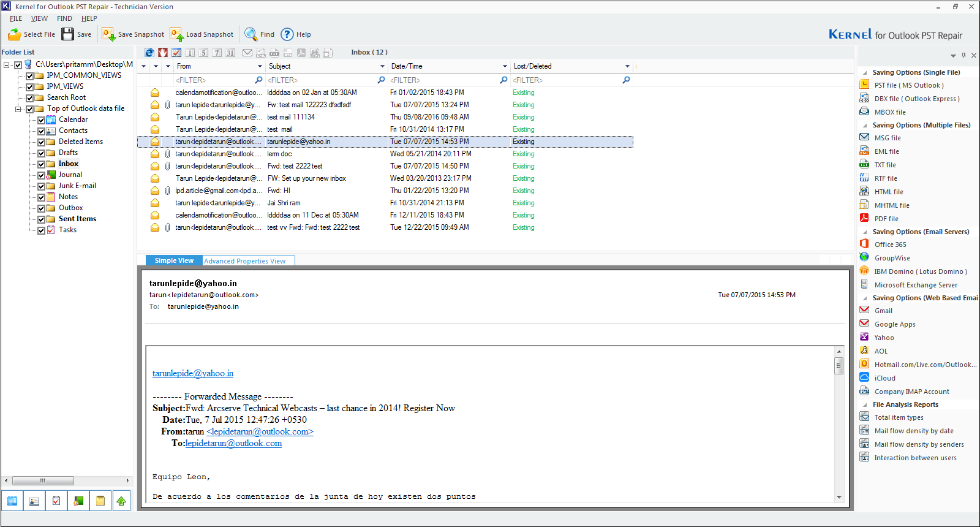980x527 pixels.
Task: Open the Lost/Deleted column dropdown arrow
Action: coord(627,66)
